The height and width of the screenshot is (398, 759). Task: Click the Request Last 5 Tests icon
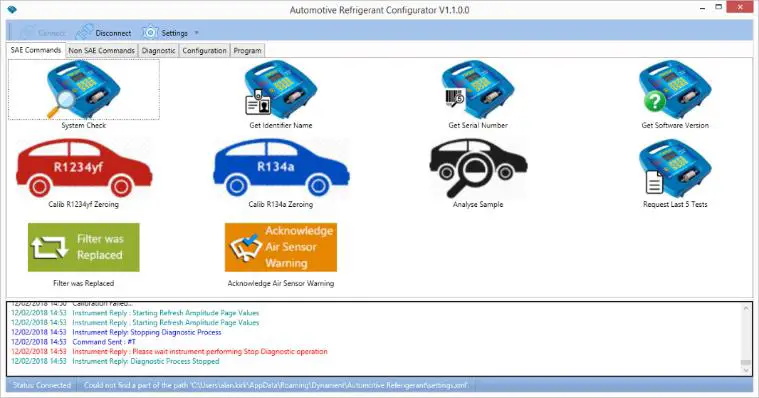pos(676,168)
